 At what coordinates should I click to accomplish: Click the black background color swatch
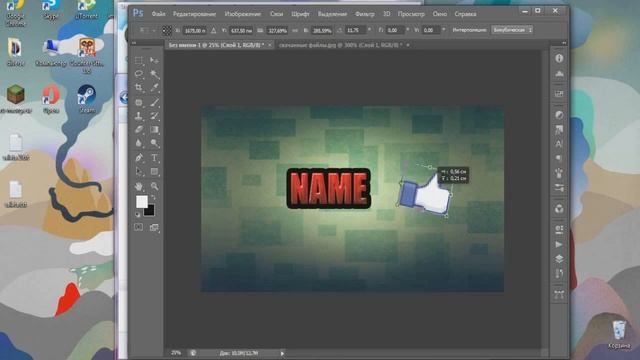click(150, 211)
